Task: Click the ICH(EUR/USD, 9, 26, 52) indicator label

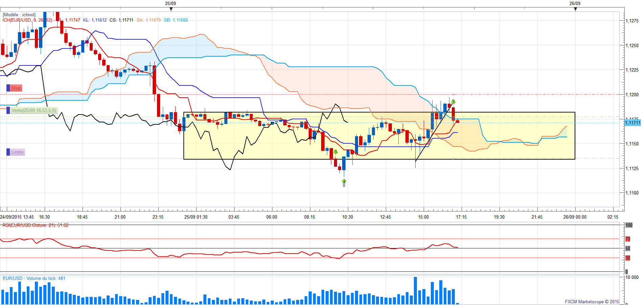Action: point(27,20)
